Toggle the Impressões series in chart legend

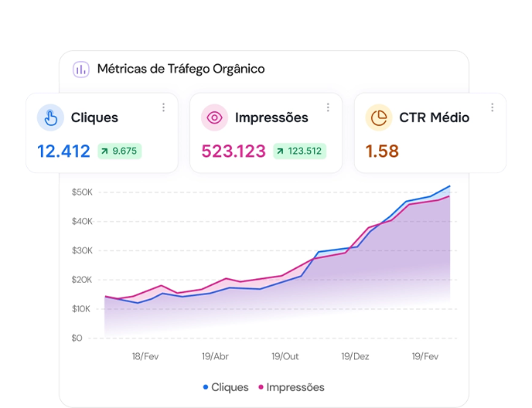coord(295,387)
